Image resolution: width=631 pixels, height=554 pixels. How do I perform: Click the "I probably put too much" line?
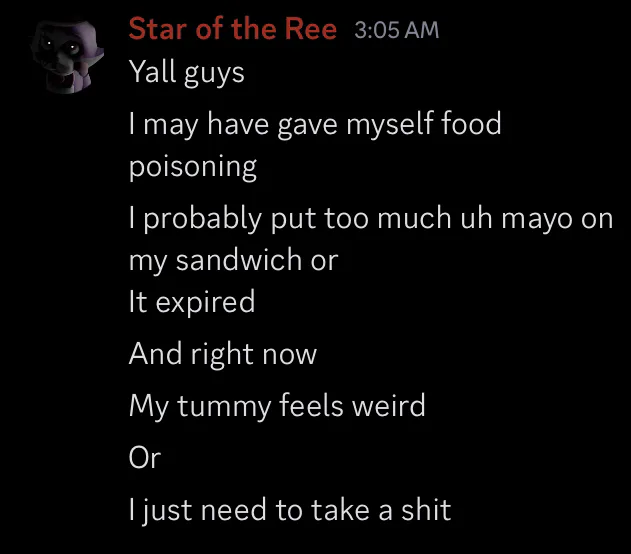pyautogui.click(x=371, y=219)
